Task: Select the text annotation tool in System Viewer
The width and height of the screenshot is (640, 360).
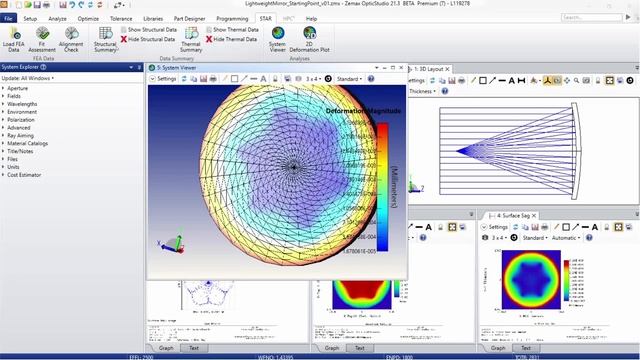Action: (263, 79)
